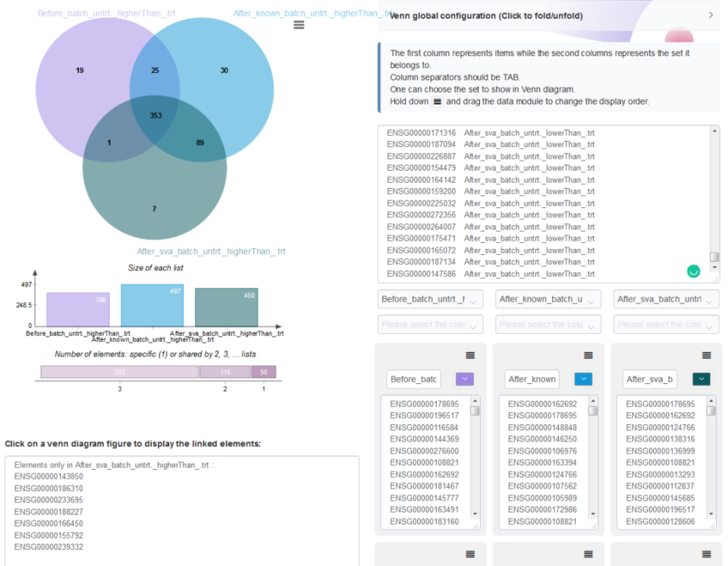Viewport: 728px width, 566px height.
Task: Click the 353 center intersection of Venn diagram
Action: click(155, 115)
